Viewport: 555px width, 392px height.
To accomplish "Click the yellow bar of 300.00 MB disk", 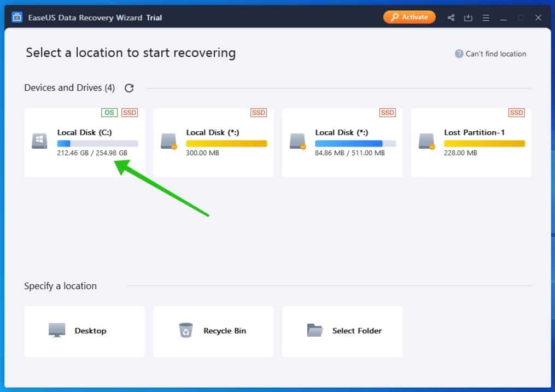I will 226,143.
